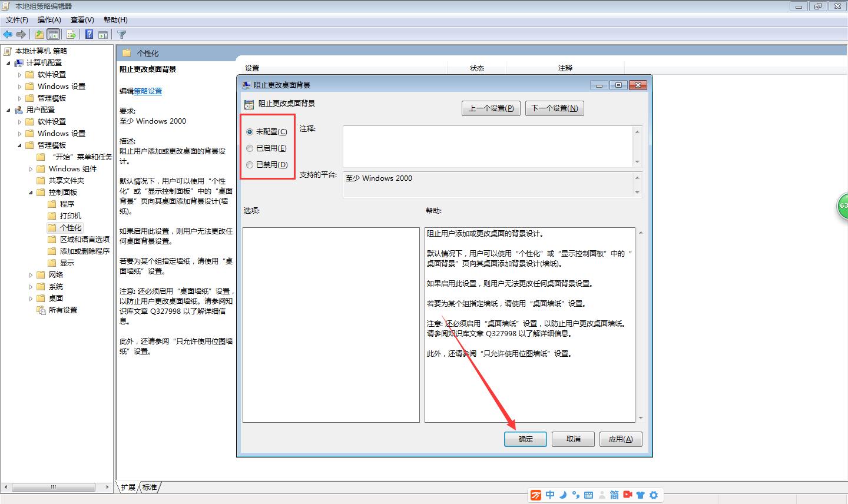
Task: Select 共享文件夹 in the tree
Action: (67, 181)
